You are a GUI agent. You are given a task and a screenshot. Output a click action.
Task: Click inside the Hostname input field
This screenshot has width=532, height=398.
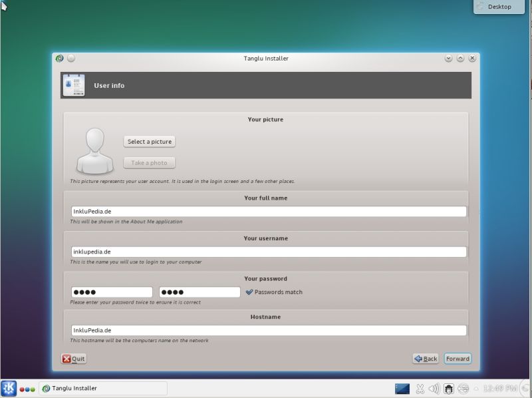click(266, 331)
